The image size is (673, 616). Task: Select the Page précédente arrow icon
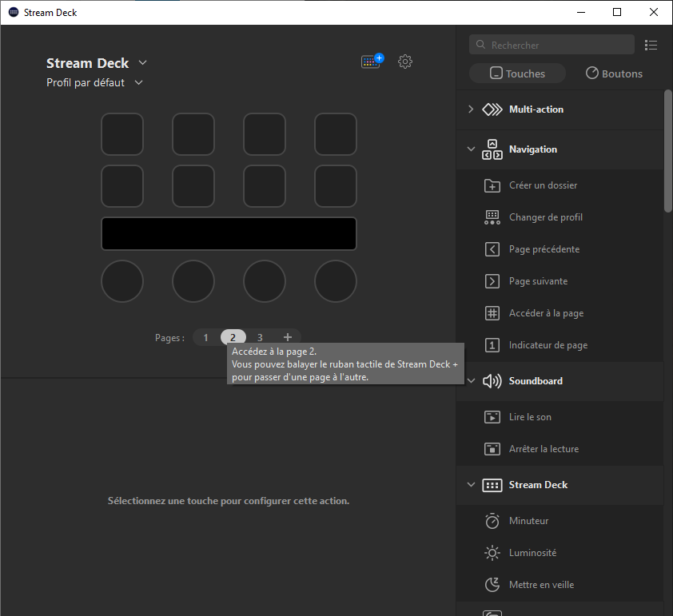pyautogui.click(x=492, y=249)
